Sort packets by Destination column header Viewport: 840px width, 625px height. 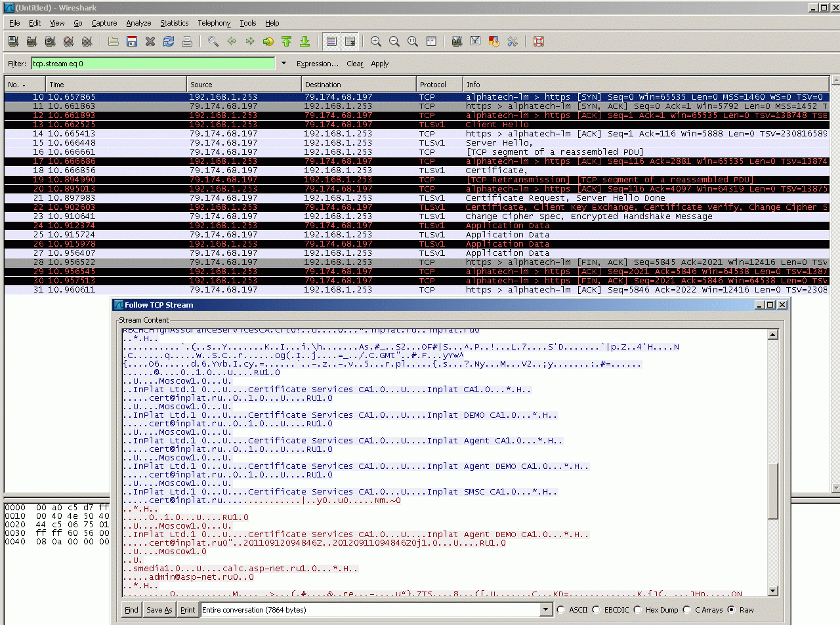(x=359, y=85)
